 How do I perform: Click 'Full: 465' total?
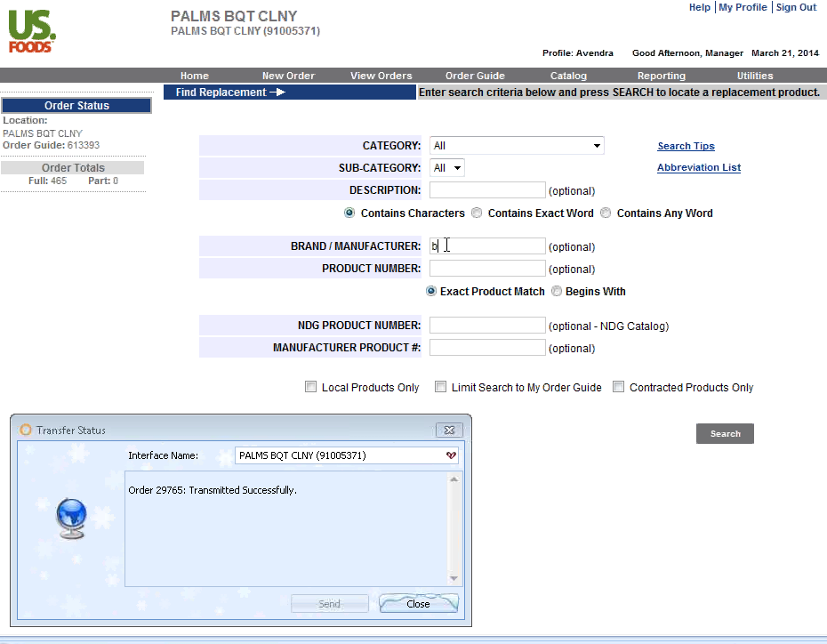(x=47, y=181)
